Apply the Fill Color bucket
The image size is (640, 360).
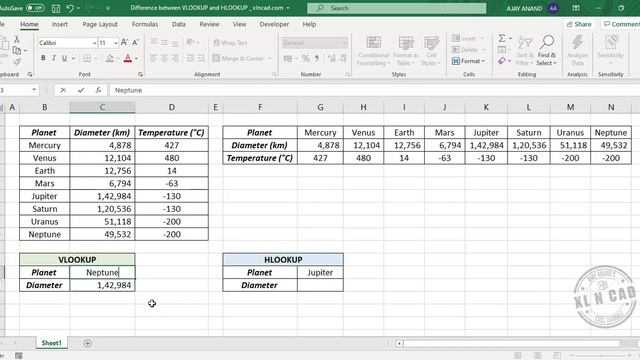(109, 58)
